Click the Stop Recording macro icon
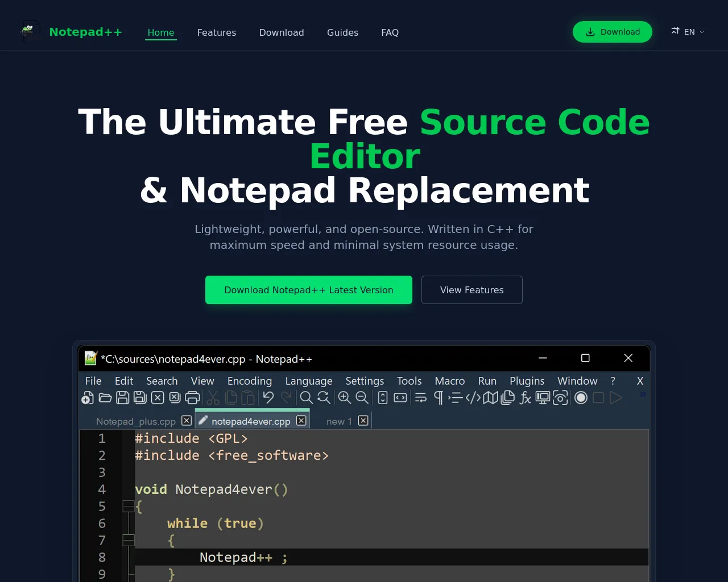 tap(598, 398)
